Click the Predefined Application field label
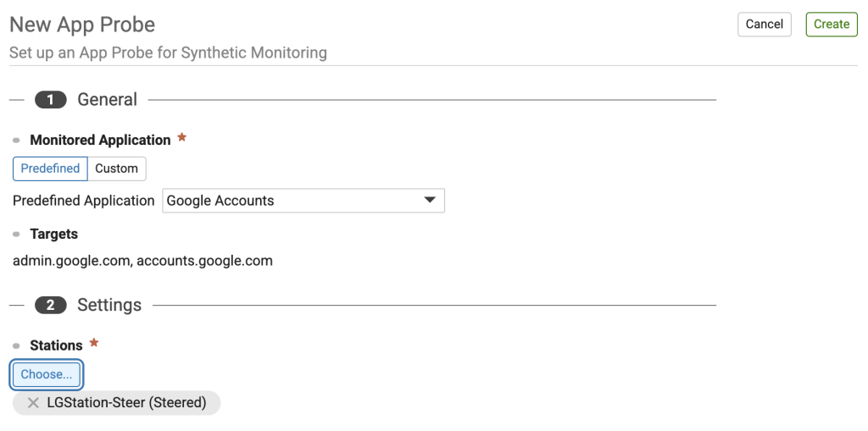The image size is (868, 431). click(x=83, y=201)
